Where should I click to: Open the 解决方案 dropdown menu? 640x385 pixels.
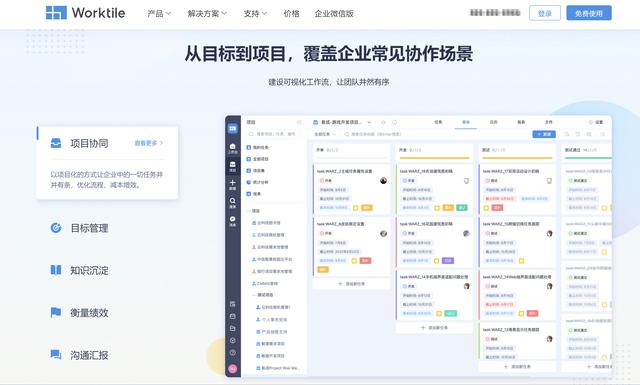point(207,13)
